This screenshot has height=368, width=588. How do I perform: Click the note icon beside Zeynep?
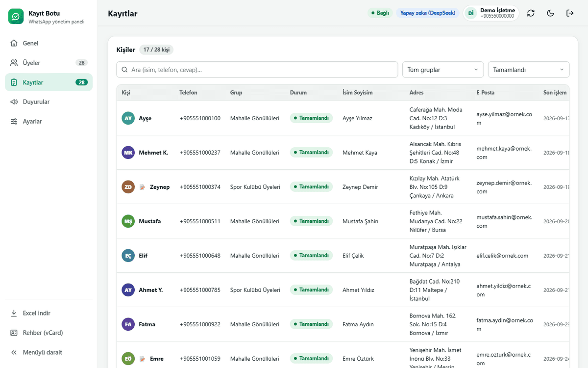click(x=142, y=187)
